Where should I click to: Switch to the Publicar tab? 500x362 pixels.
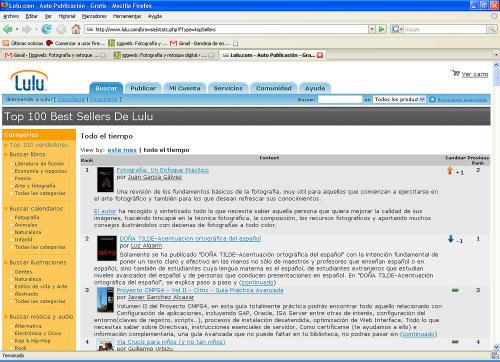tap(143, 88)
